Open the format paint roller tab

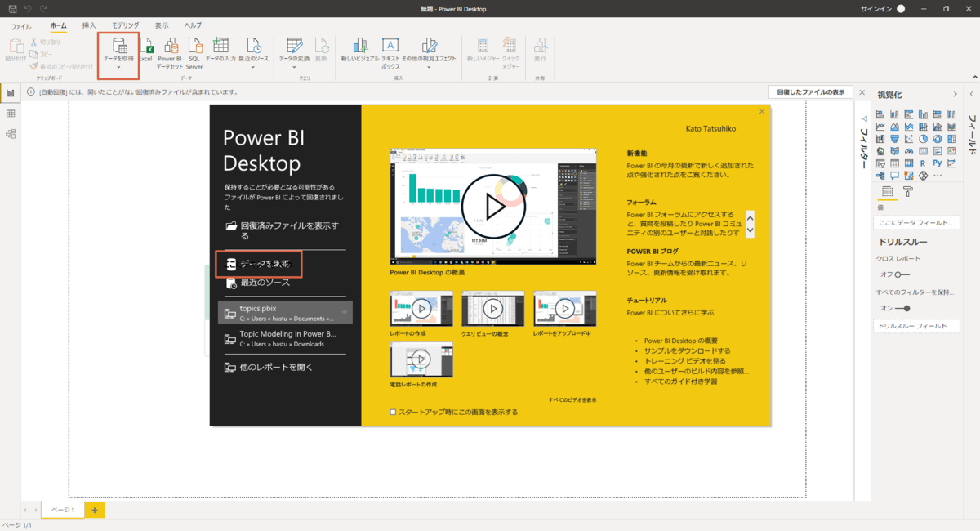tap(907, 192)
